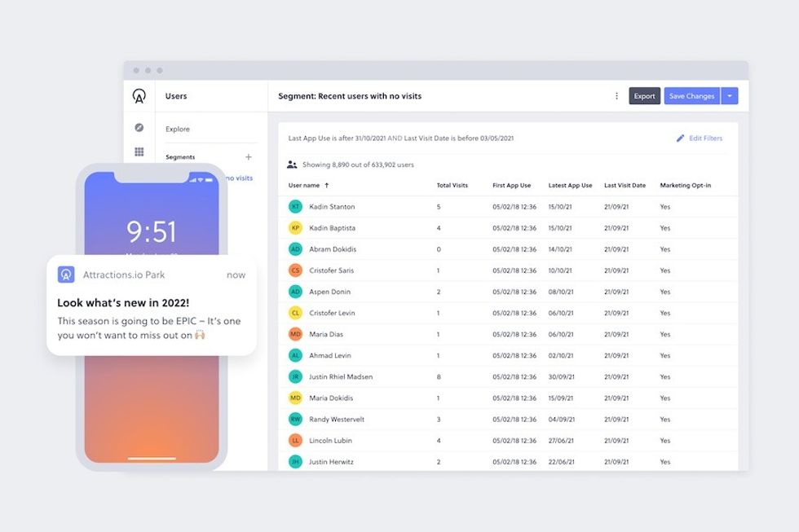Expand the Save Changes dropdown arrow

[x=730, y=96]
